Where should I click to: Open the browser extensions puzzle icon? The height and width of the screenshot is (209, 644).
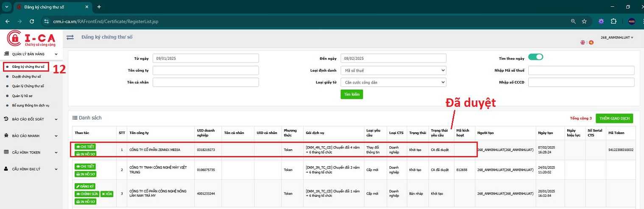[x=613, y=21]
